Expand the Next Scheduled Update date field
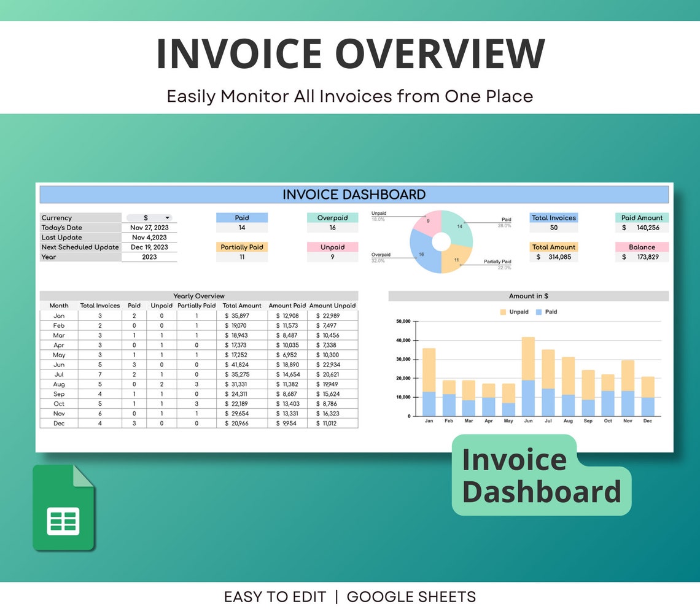The width and height of the screenshot is (700, 612). 150,247
